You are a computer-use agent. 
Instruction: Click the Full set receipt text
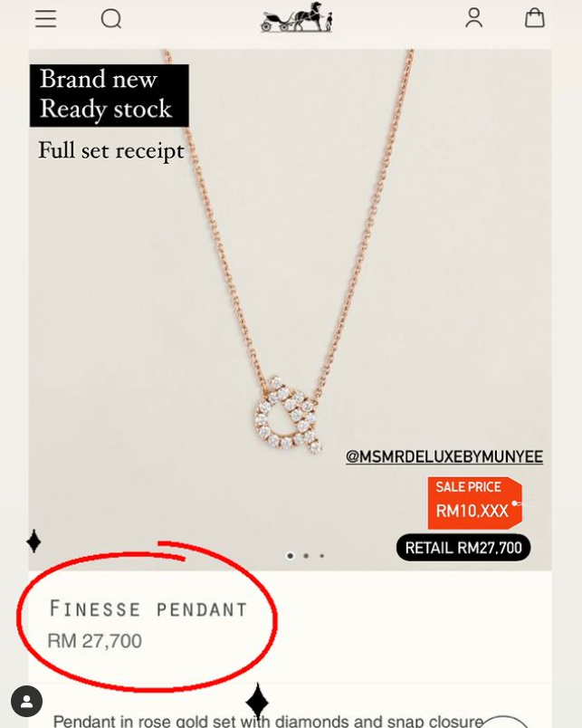(x=111, y=150)
